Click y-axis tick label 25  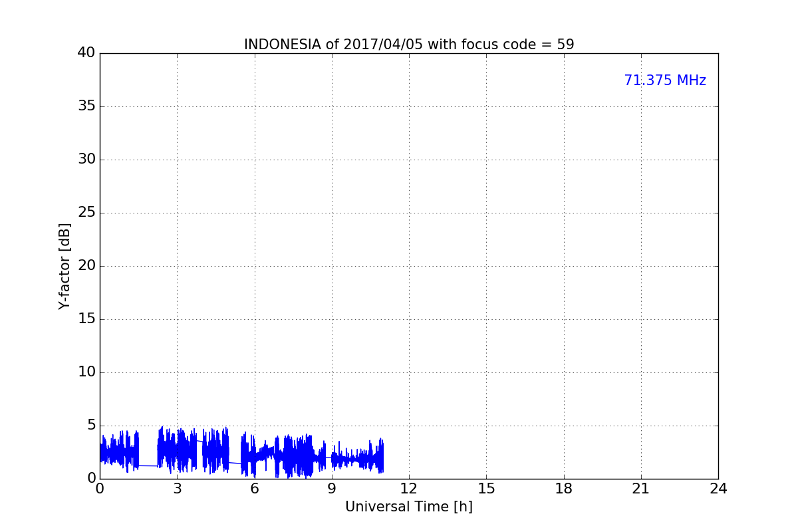point(86,213)
